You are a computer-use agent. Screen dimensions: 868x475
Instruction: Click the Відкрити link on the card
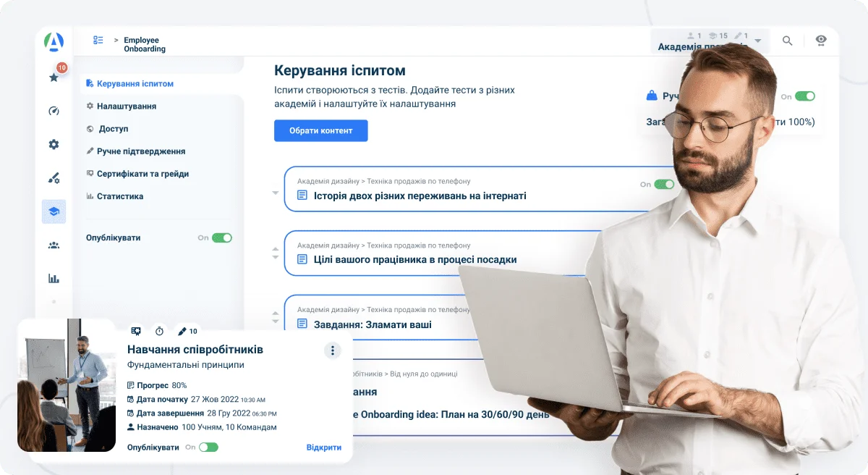tap(324, 447)
